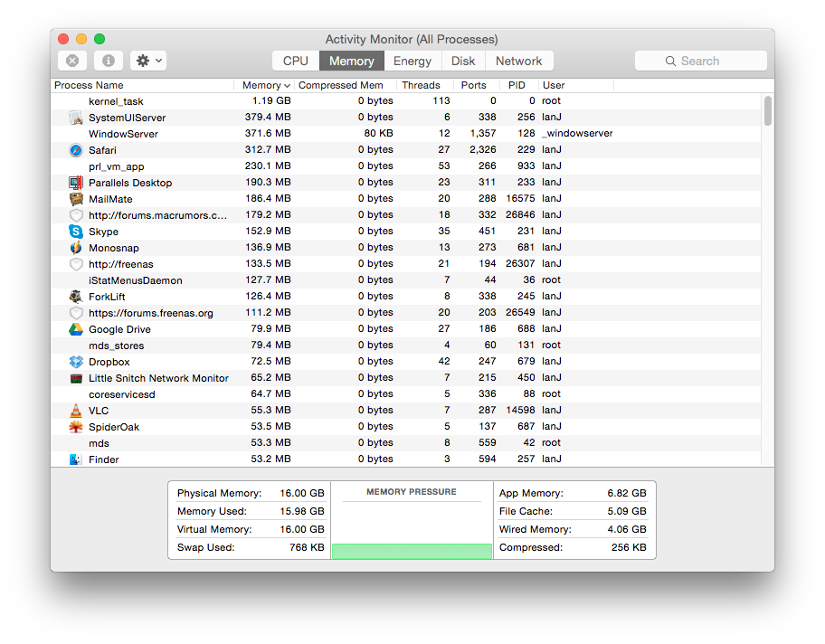Click the _windowserver user cell
This screenshot has width=825, height=644.
pos(577,134)
